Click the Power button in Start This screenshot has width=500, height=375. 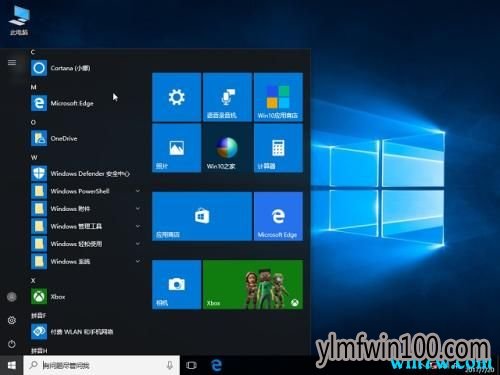click(12, 344)
